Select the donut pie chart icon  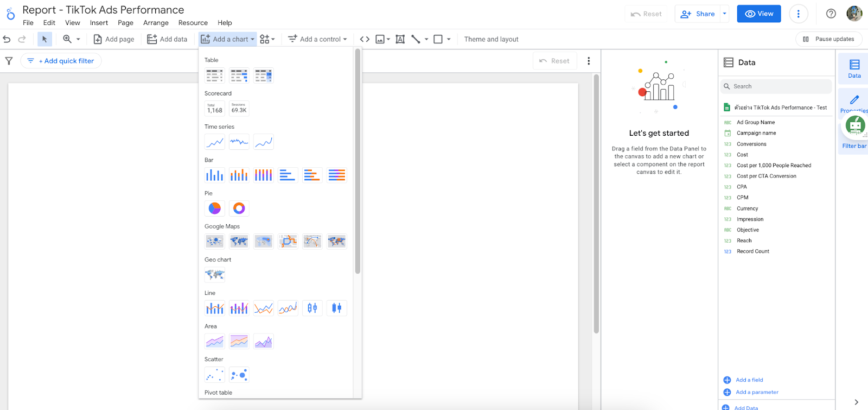pyautogui.click(x=239, y=208)
